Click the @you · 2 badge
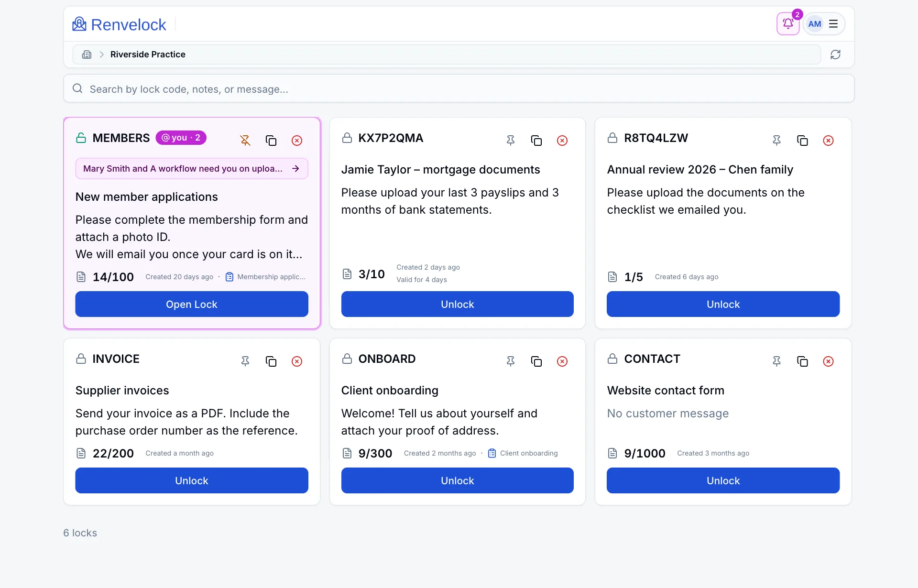Image resolution: width=918 pixels, height=588 pixels. [x=181, y=138]
